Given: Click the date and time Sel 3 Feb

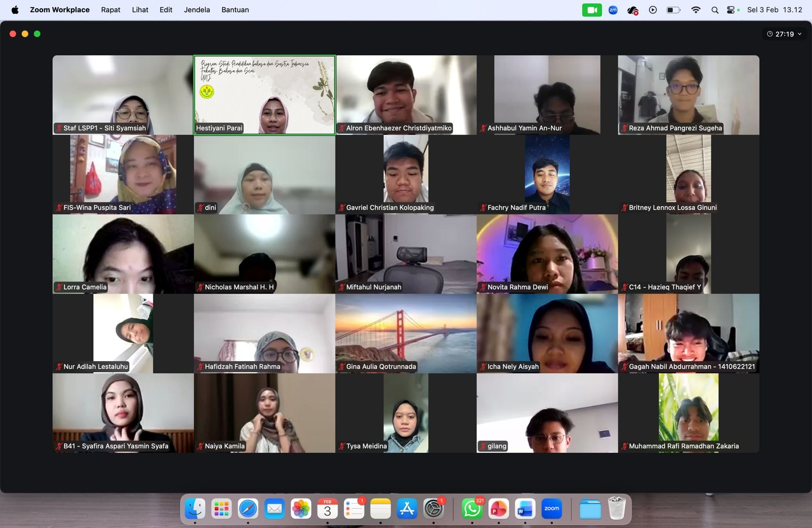Looking at the screenshot, I should (x=774, y=10).
